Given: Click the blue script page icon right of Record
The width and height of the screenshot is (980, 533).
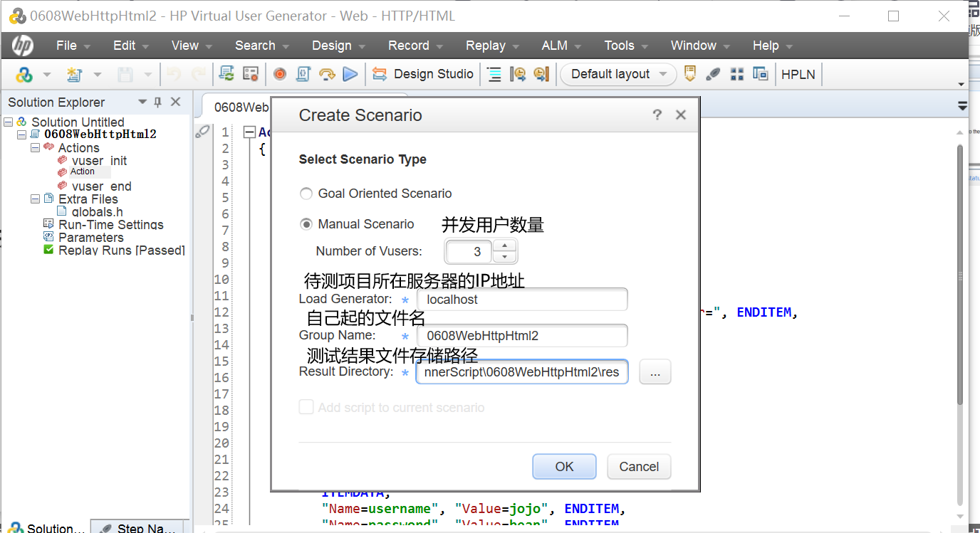Looking at the screenshot, I should [303, 74].
